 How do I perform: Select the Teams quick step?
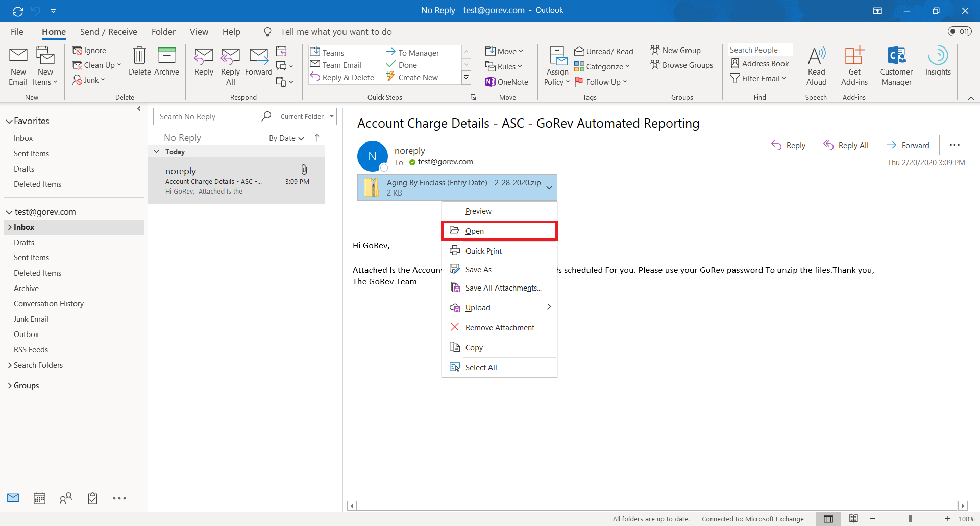tap(327, 52)
